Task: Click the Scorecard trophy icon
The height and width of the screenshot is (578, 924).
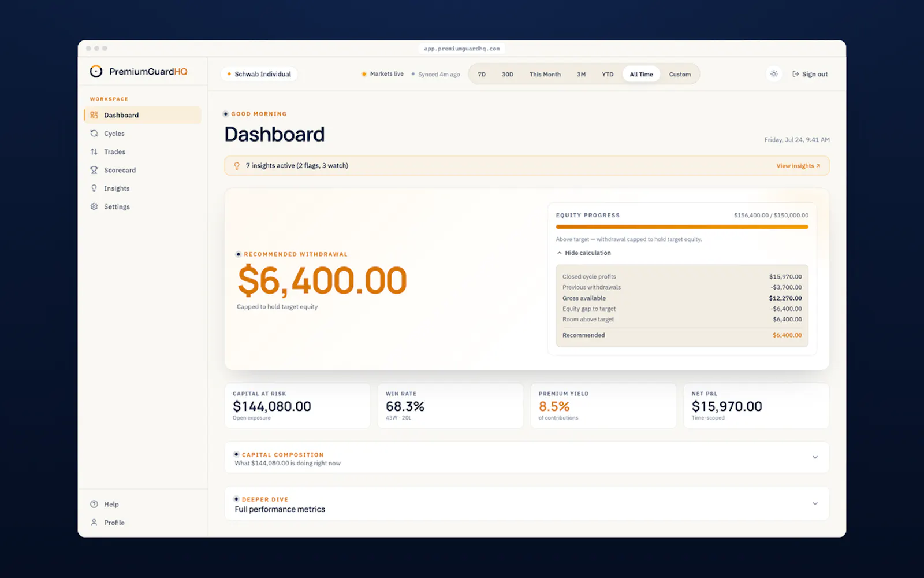Action: pyautogui.click(x=94, y=170)
